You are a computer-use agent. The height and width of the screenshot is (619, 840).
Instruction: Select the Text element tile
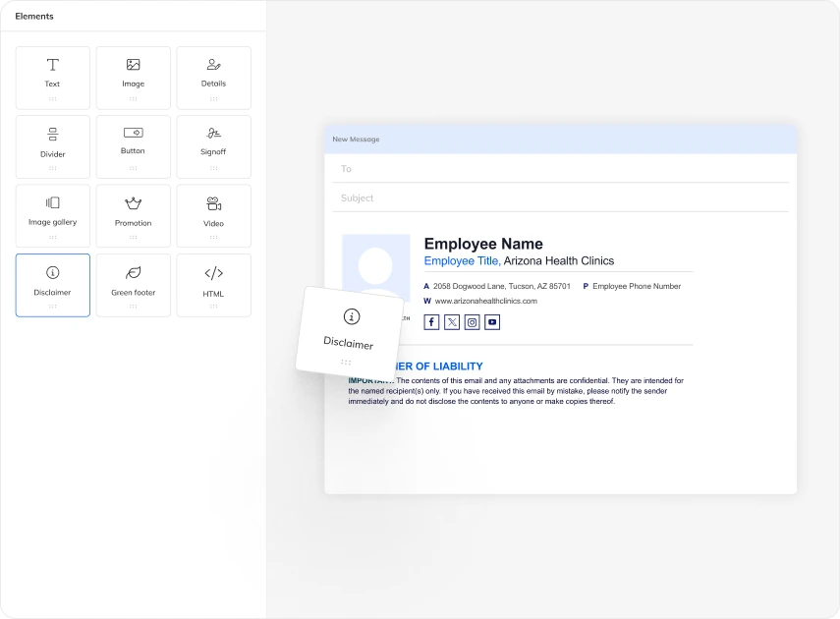(52, 78)
